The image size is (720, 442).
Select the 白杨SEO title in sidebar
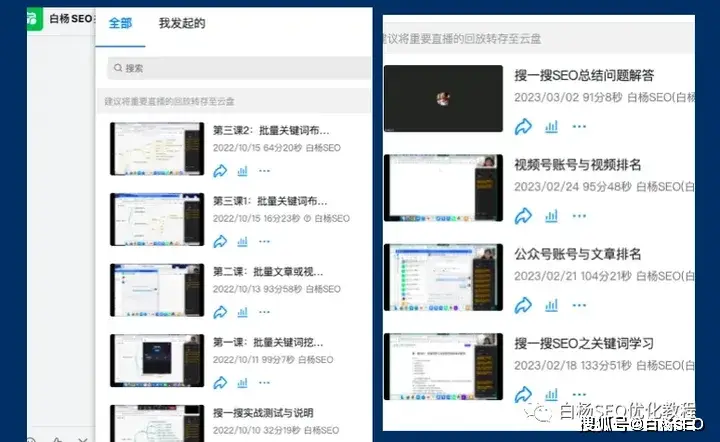tap(71, 19)
